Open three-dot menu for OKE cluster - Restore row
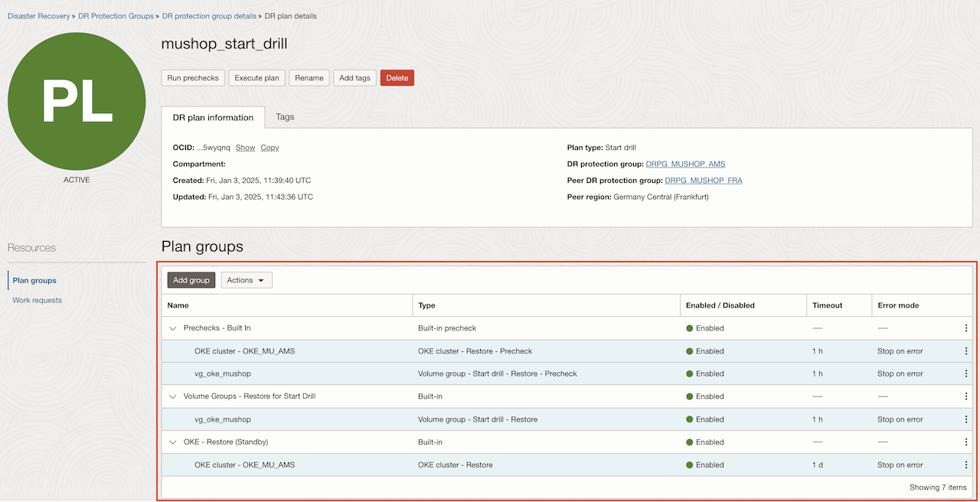Screen dimensions: 980x502 click(x=966, y=465)
